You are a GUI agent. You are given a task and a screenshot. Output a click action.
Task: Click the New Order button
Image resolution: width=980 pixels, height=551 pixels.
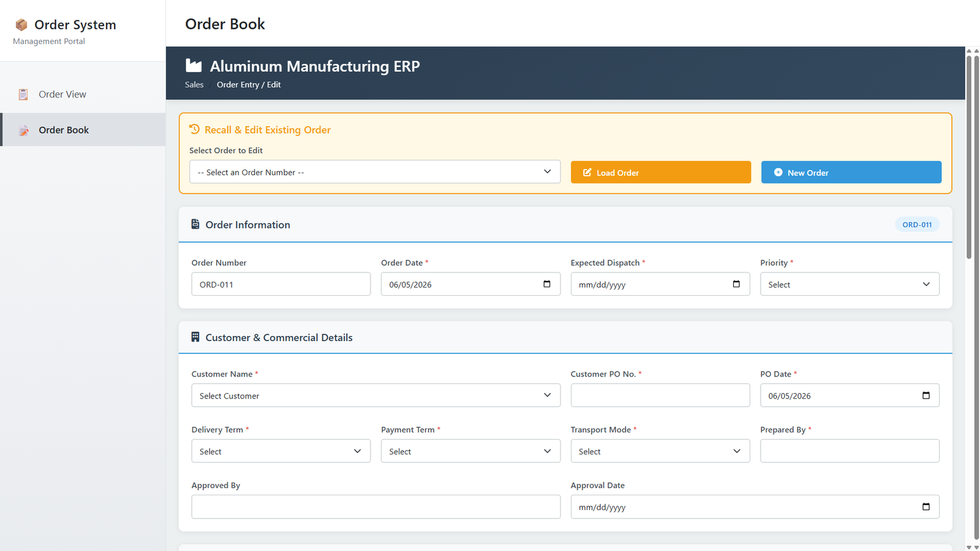point(851,173)
